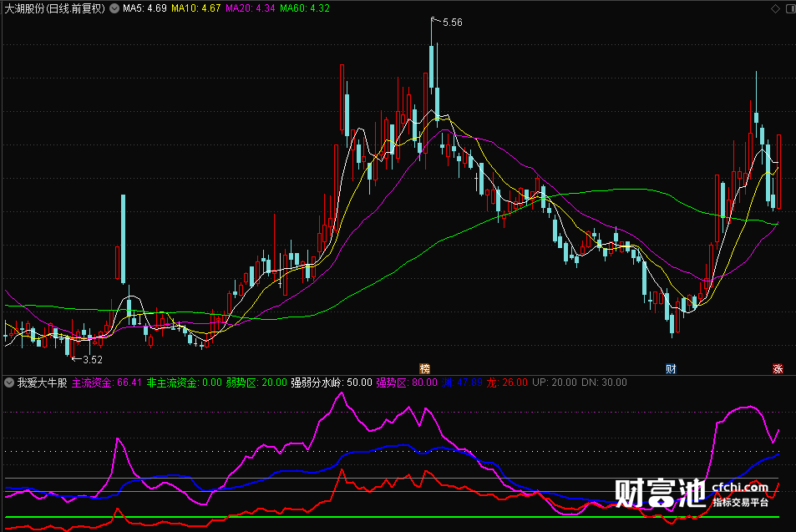Open the 我爱大牛股 indicator dropdown arrow
Image resolution: width=796 pixels, height=532 pixels.
pos(9,383)
